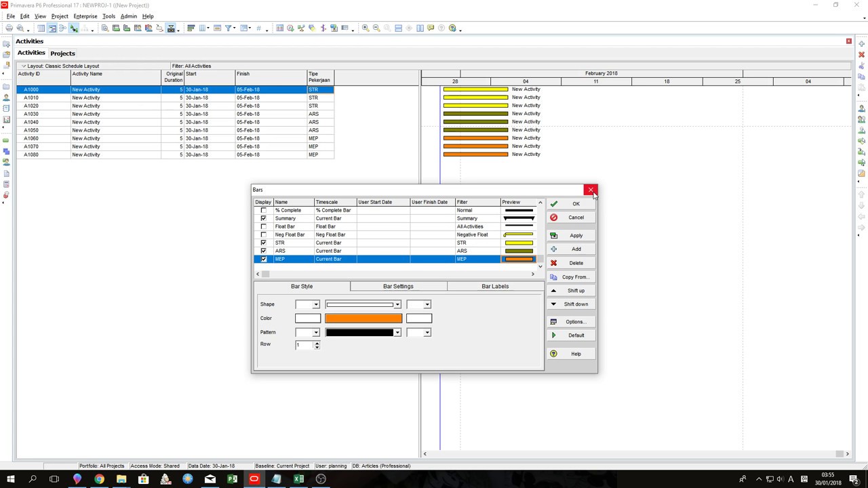Open the end endpoint Shape dropdown
Viewport: 868px width, 488px height.
(x=427, y=305)
